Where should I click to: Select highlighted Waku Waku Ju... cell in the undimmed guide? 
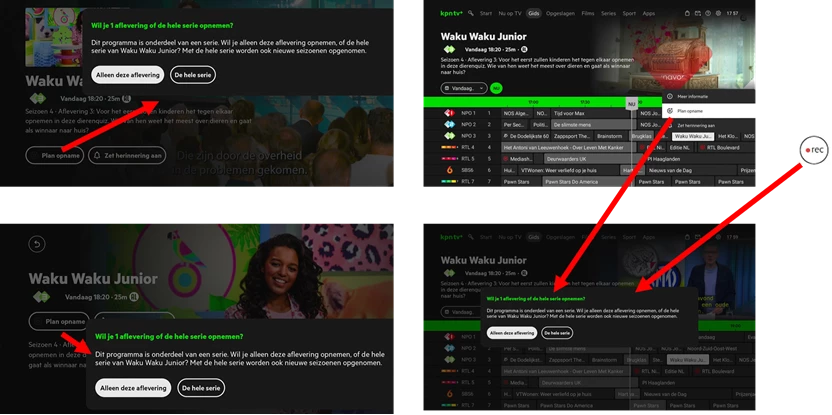(x=692, y=136)
